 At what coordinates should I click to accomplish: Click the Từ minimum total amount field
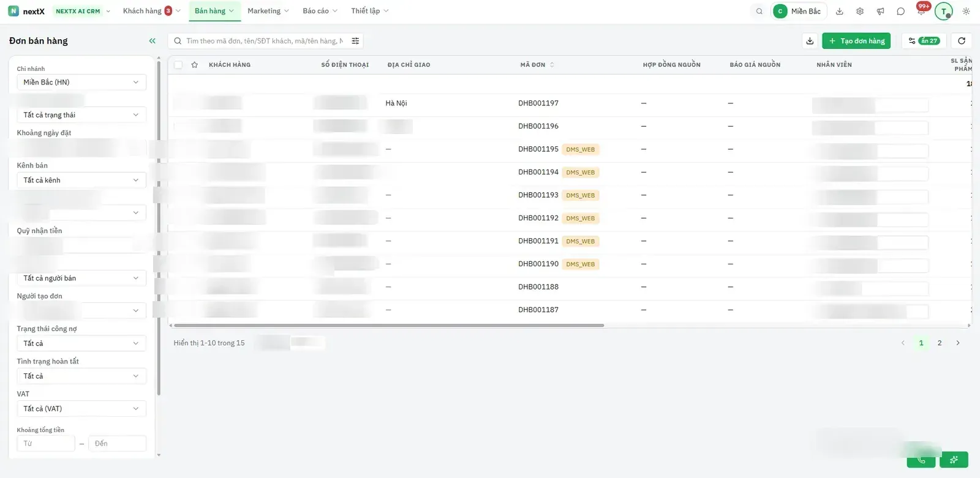point(46,444)
